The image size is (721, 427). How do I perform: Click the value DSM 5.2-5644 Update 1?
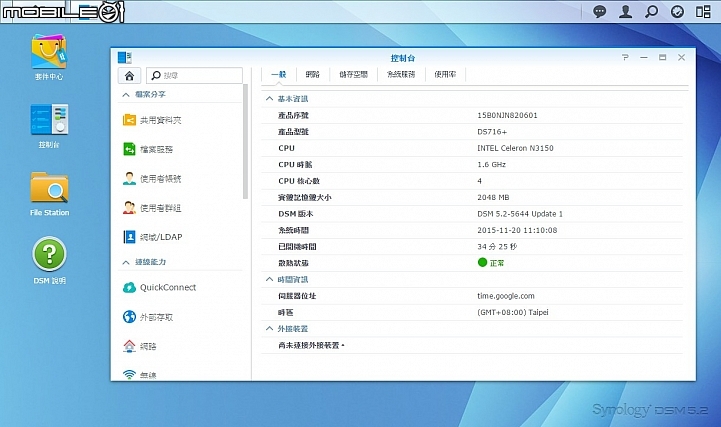pos(520,214)
